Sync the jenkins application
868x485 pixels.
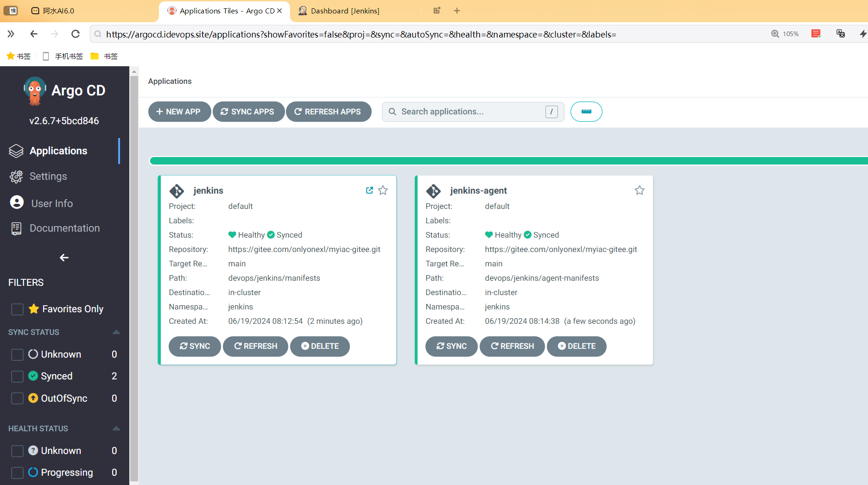point(195,346)
